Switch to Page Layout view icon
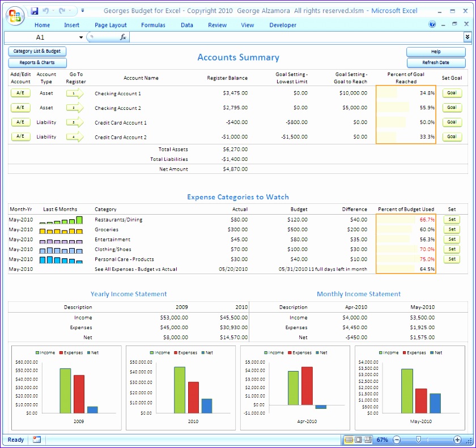The height and width of the screenshot is (448, 476). coord(359,440)
